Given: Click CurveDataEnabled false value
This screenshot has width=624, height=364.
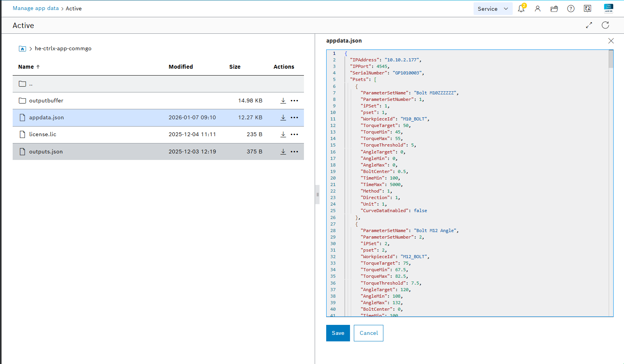Looking at the screenshot, I should 420,211.
